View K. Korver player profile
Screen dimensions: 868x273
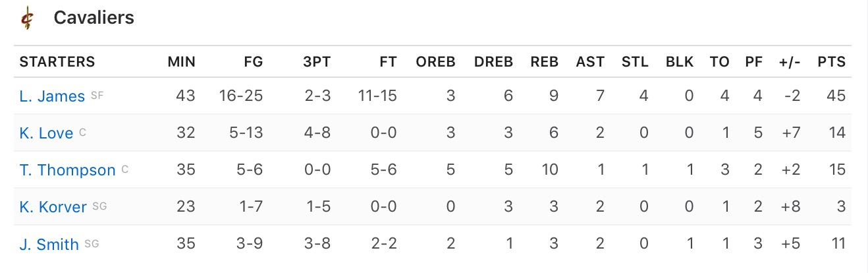pyautogui.click(x=53, y=207)
